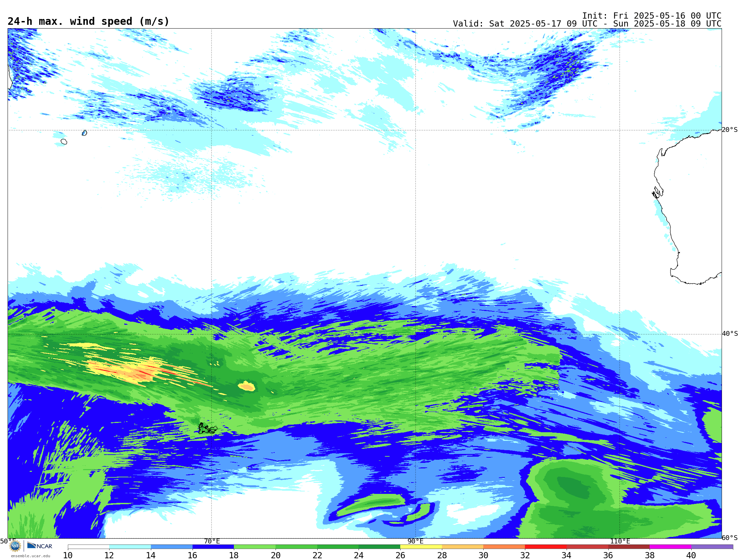Click the "Init: Fri 2025-05-16 00 UTC" text

click(x=652, y=16)
